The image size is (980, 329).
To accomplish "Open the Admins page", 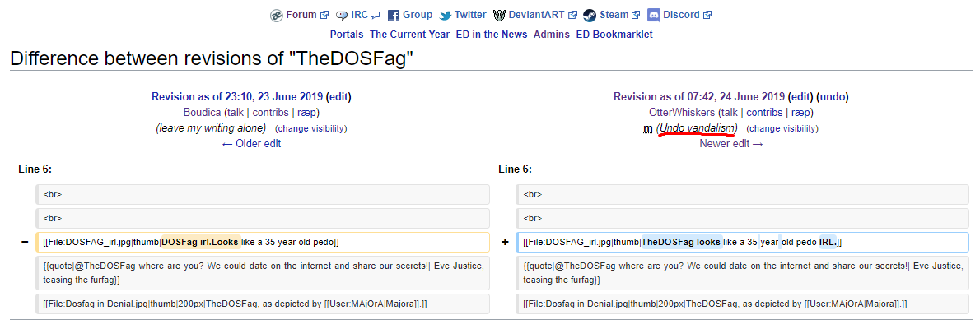I will pyautogui.click(x=551, y=35).
